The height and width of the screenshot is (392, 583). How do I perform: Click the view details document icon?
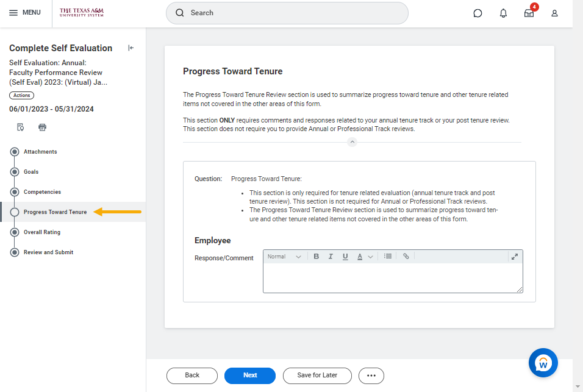click(x=20, y=127)
